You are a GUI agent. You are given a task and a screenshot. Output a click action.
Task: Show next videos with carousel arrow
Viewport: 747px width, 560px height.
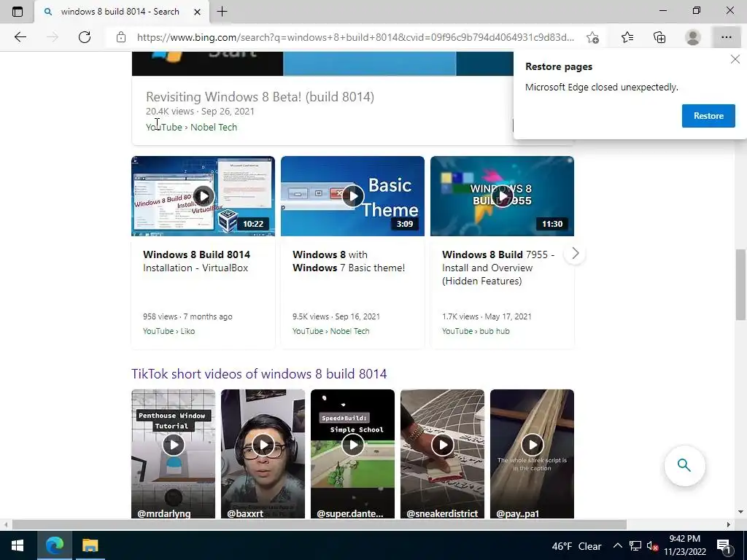pos(575,253)
